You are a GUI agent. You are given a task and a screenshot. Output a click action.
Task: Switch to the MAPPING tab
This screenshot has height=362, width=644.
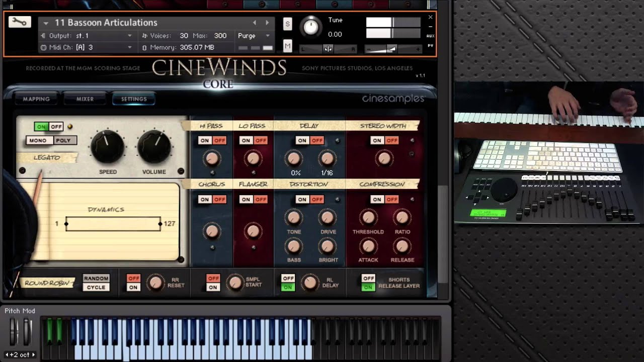click(x=36, y=99)
